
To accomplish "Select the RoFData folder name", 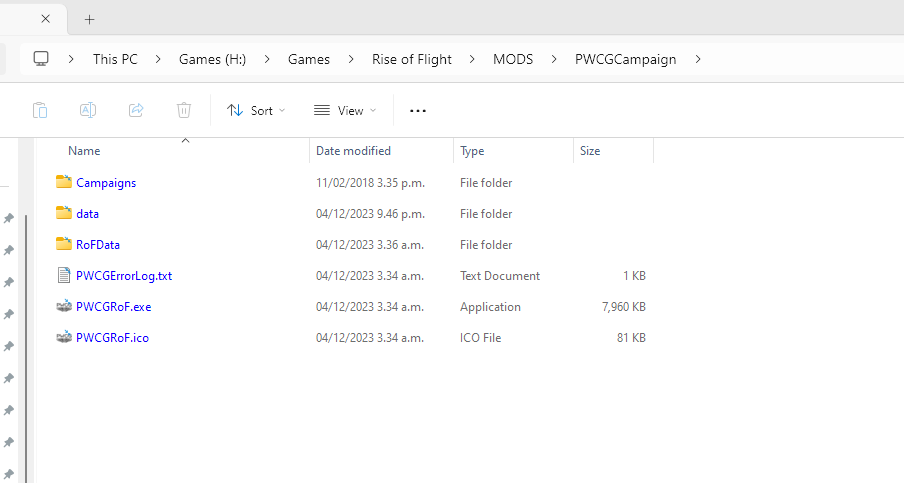I will click(98, 245).
